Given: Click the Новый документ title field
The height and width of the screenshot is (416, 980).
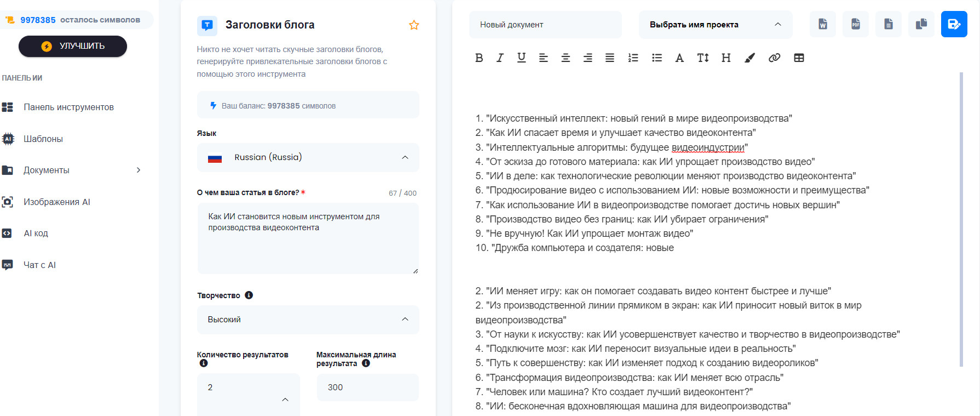Looking at the screenshot, I should [x=545, y=25].
